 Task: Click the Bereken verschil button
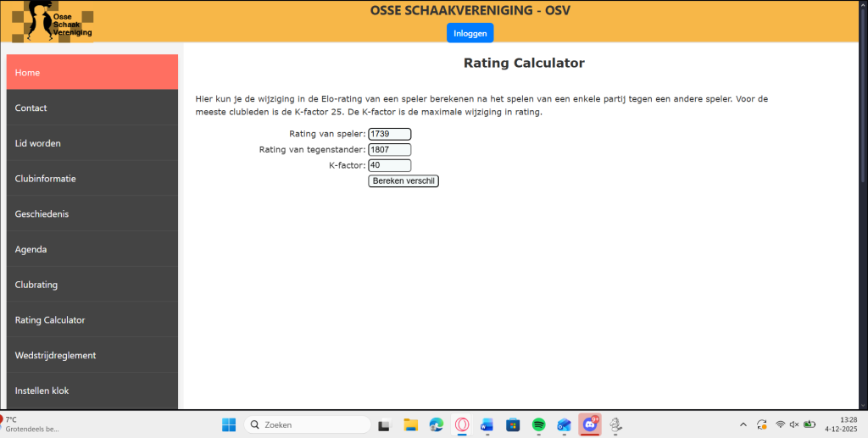point(403,181)
